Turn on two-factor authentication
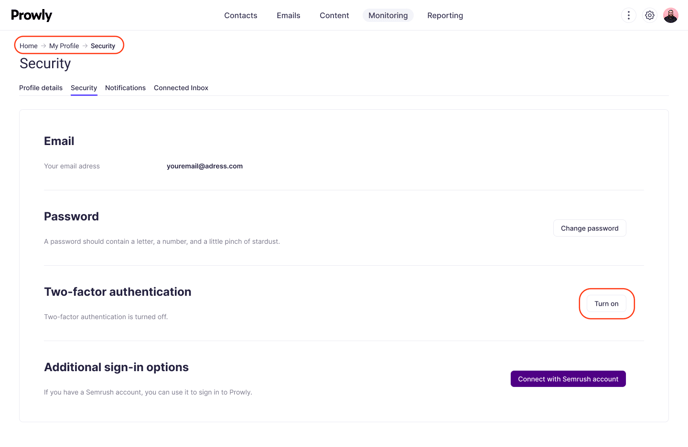Image resolution: width=688 pixels, height=447 pixels. click(x=606, y=303)
